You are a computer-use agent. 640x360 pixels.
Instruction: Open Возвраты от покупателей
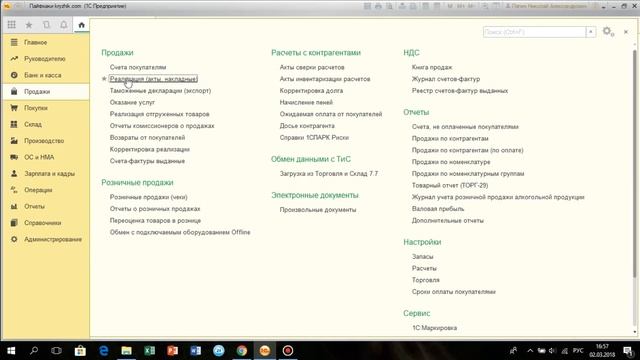click(147, 138)
